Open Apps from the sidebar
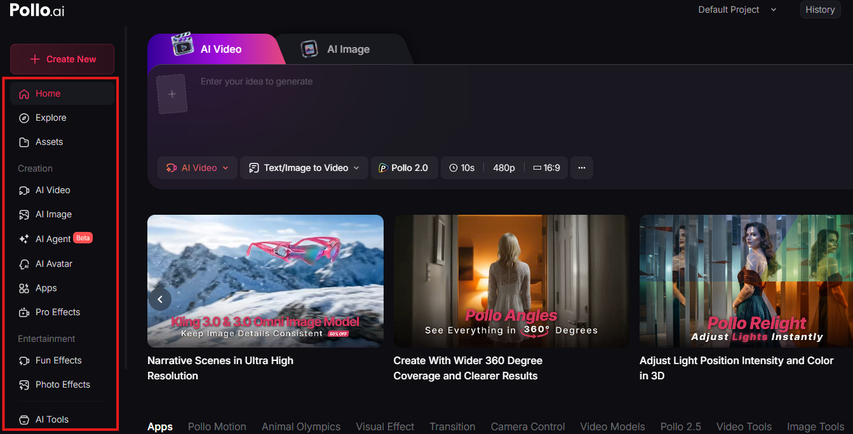853x434 pixels. click(45, 288)
